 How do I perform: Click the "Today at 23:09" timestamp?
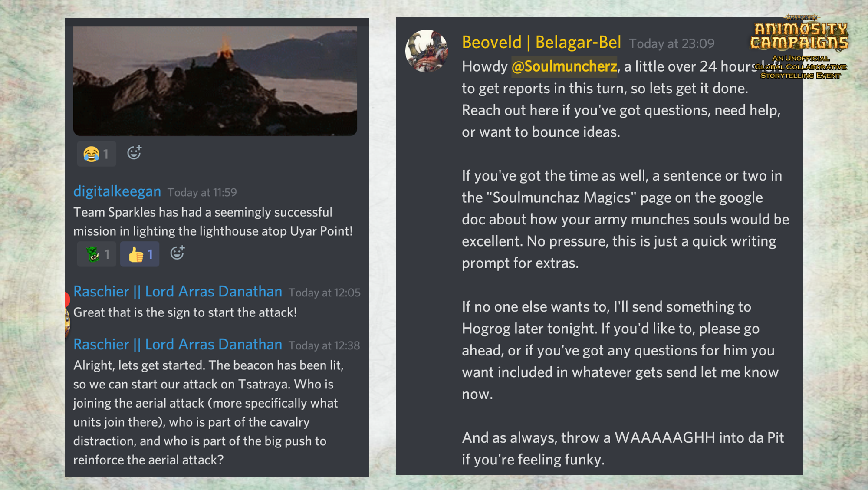click(671, 44)
